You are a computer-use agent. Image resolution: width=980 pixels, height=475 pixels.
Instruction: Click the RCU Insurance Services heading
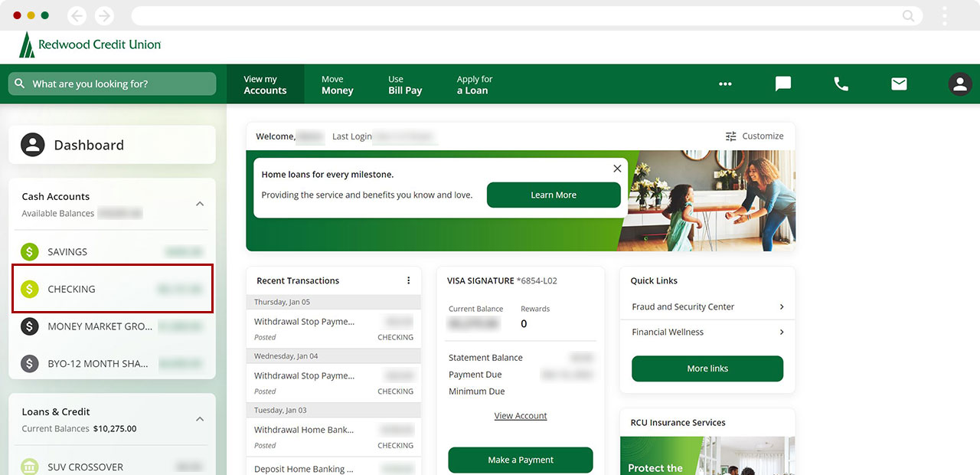pyautogui.click(x=678, y=422)
